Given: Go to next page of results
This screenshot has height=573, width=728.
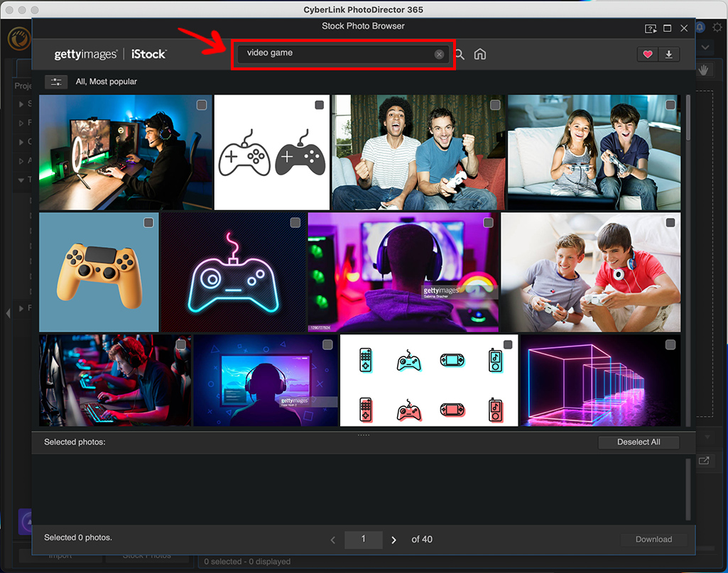Looking at the screenshot, I should [x=394, y=540].
